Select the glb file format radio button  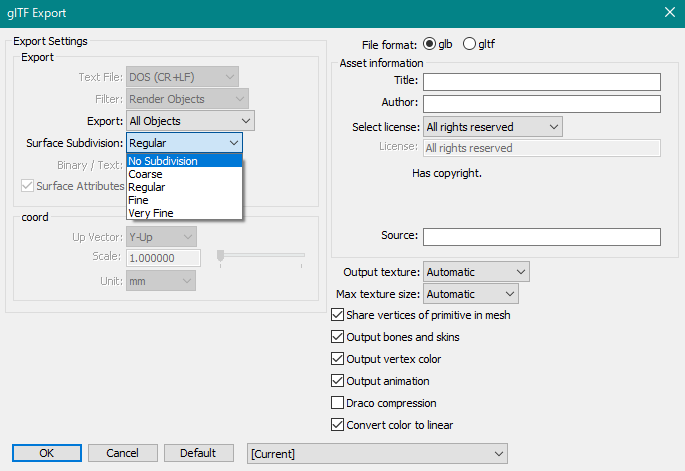coord(430,44)
